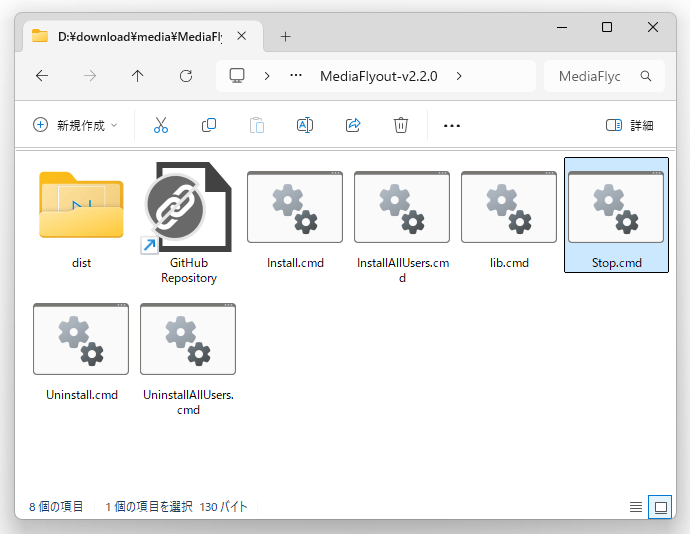Click the Delete trash icon
Image resolution: width=690 pixels, height=534 pixels.
(401, 125)
